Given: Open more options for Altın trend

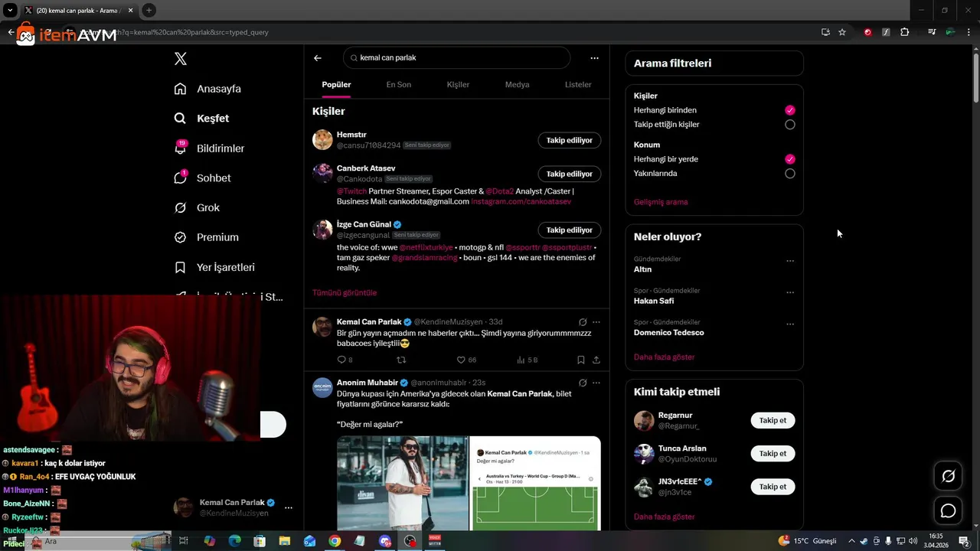Looking at the screenshot, I should tap(790, 261).
